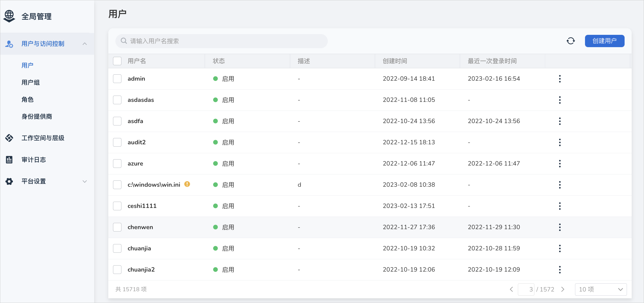Open the more-actions menu for admin
The height and width of the screenshot is (303, 644).
(560, 79)
